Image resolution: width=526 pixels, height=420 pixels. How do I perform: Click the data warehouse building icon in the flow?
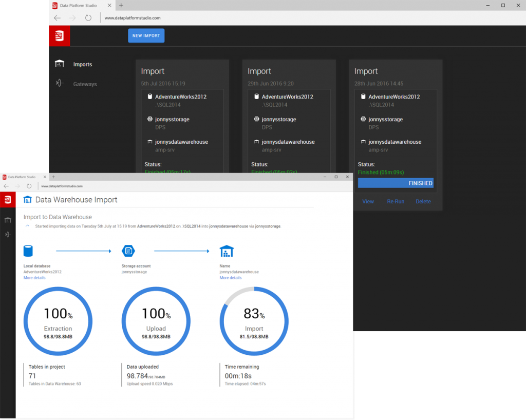click(x=227, y=251)
